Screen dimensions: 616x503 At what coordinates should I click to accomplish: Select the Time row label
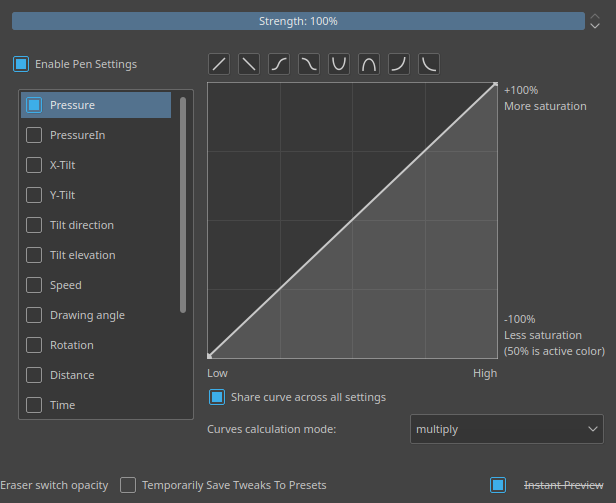point(62,405)
